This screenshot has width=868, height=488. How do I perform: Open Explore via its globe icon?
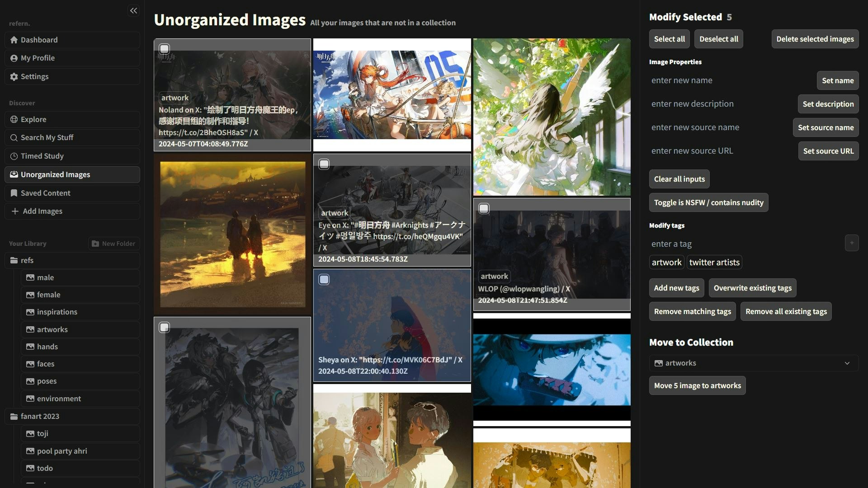coord(14,119)
